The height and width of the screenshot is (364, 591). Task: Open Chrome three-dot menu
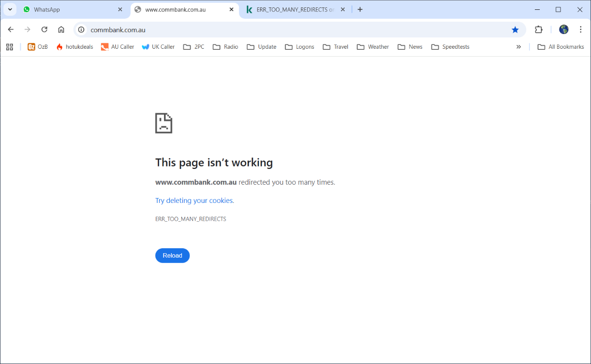[581, 30]
